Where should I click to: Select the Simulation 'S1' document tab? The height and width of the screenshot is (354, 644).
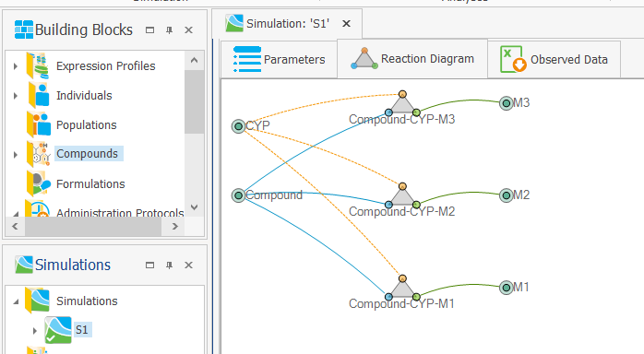(287, 24)
